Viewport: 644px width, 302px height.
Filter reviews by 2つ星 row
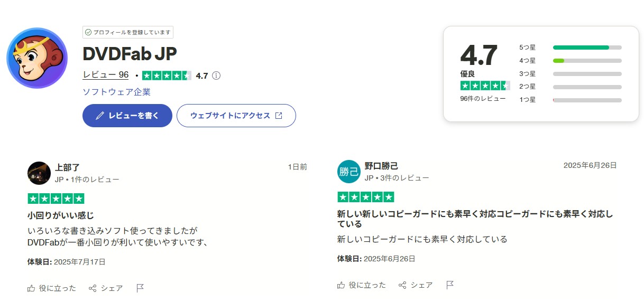pyautogui.click(x=571, y=87)
